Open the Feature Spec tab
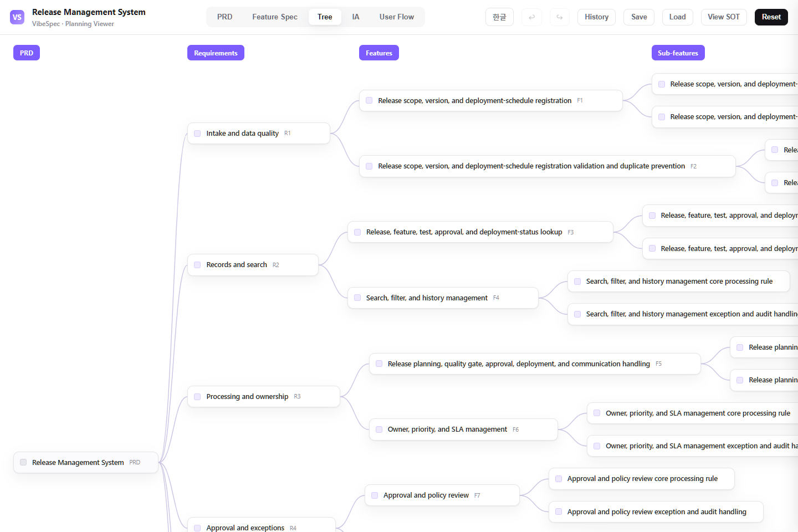798x532 pixels. (x=275, y=17)
